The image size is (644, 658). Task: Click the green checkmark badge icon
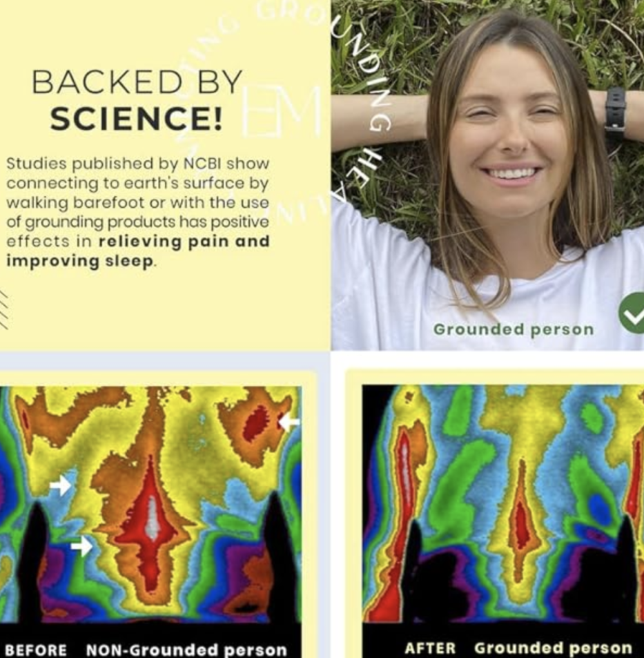(632, 313)
